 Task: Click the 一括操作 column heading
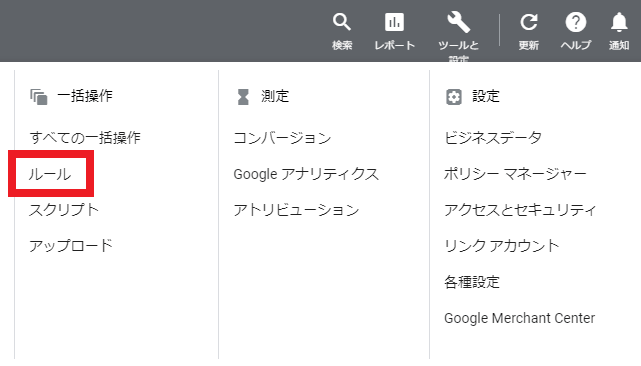(x=85, y=96)
